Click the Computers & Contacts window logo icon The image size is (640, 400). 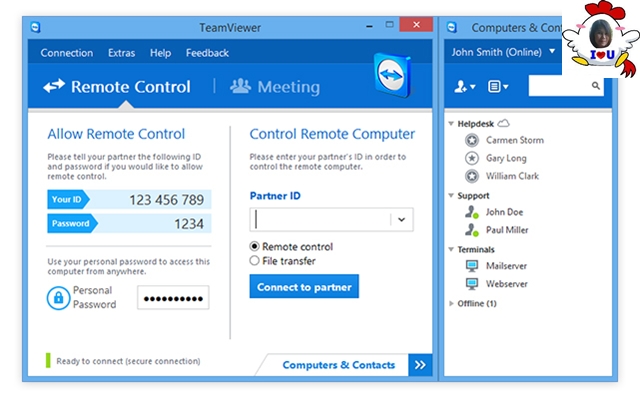click(x=451, y=27)
